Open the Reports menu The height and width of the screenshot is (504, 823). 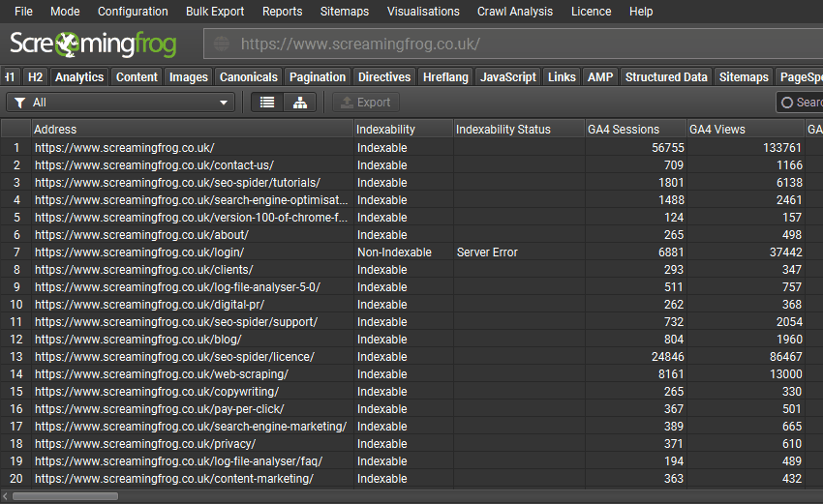click(x=283, y=12)
